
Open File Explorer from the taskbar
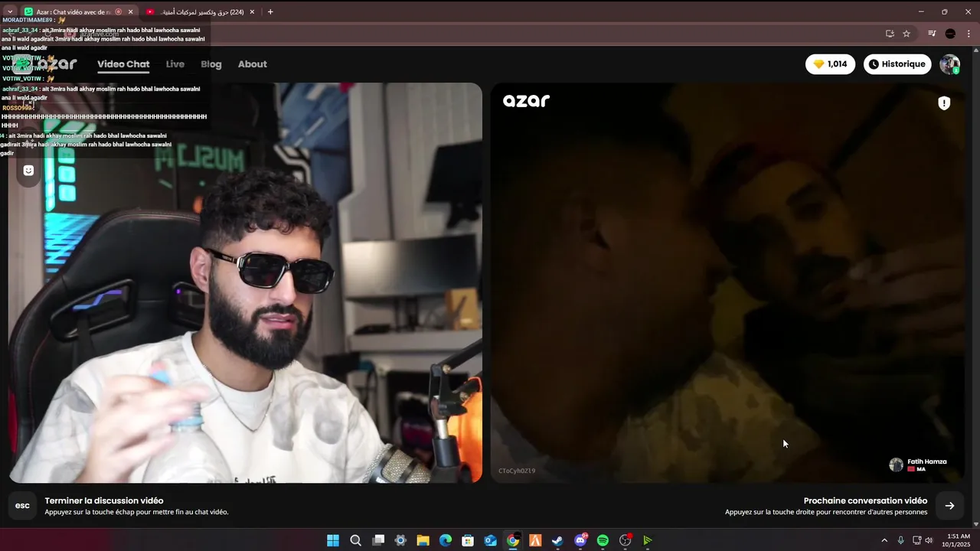pyautogui.click(x=423, y=540)
